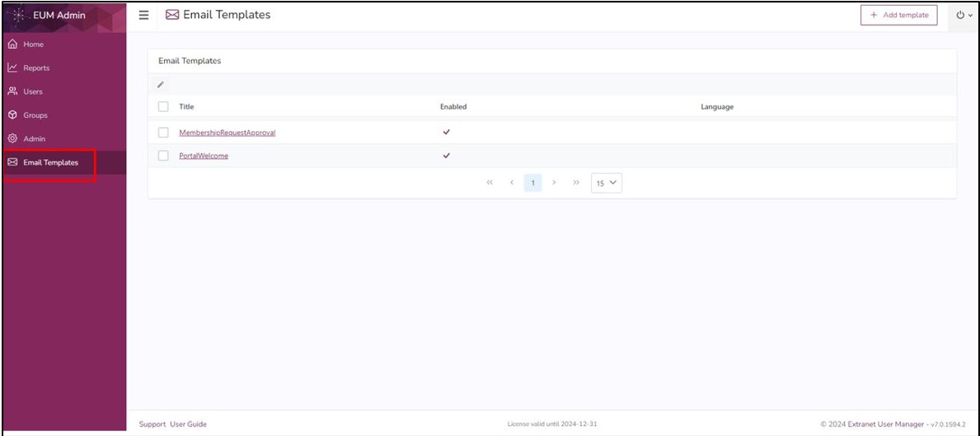The image size is (980, 436).
Task: Click the Title column header
Action: 186,107
